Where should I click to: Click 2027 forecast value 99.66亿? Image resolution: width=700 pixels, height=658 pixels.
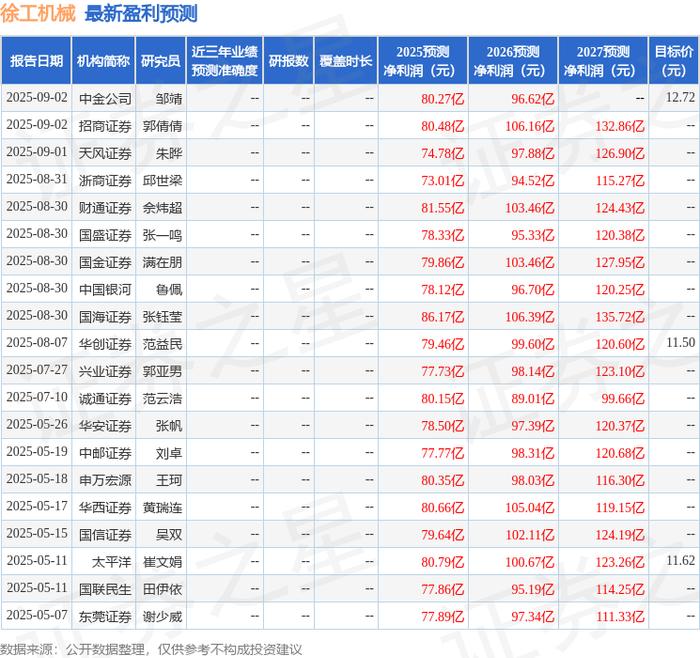click(623, 399)
